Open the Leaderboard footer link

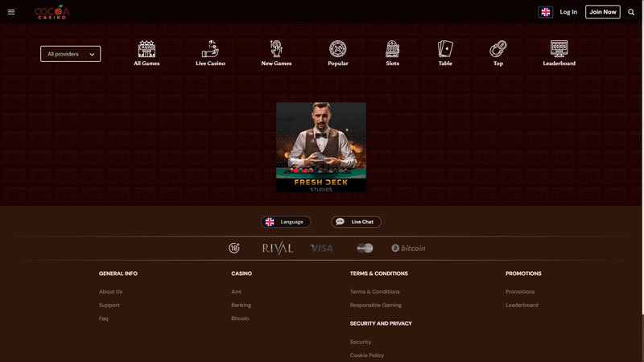tap(522, 305)
